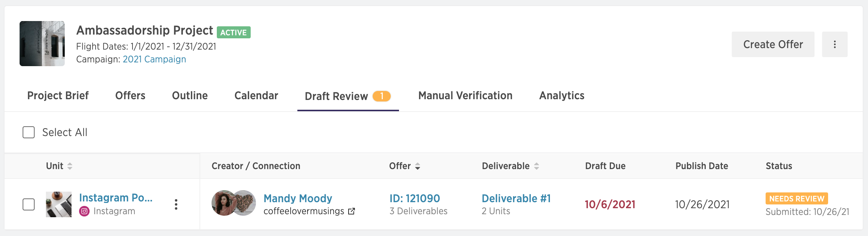Sort by the Offer column arrows
The height and width of the screenshot is (236, 868).
tap(417, 166)
